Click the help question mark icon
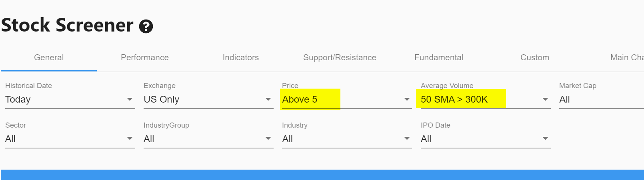Screen dimensions: 644x180 pyautogui.click(x=146, y=26)
